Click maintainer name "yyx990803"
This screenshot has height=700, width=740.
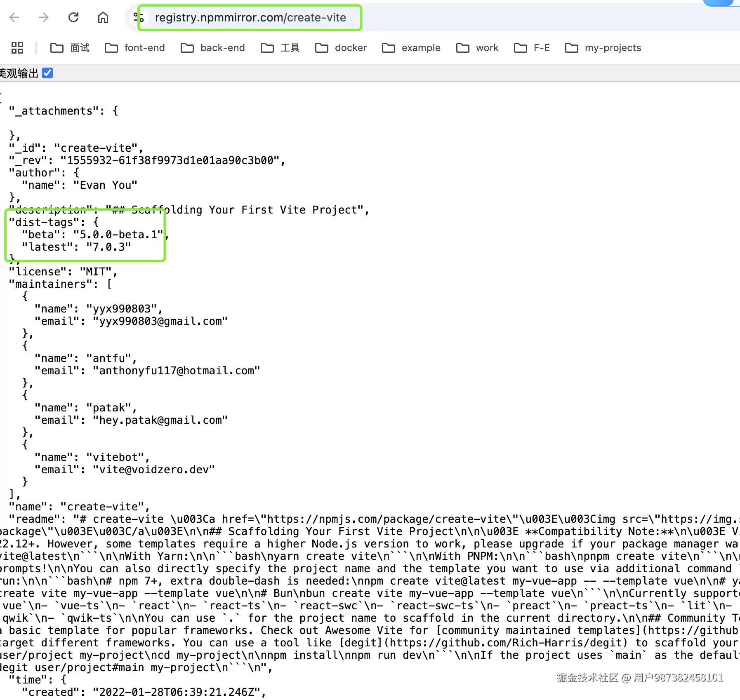point(122,309)
